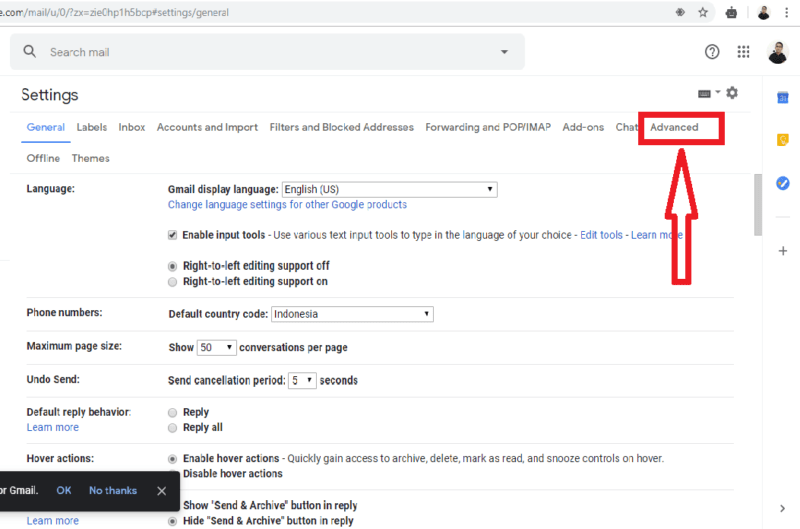
Task: Open Forwarding and POP/IMAP tab
Action: 488,127
